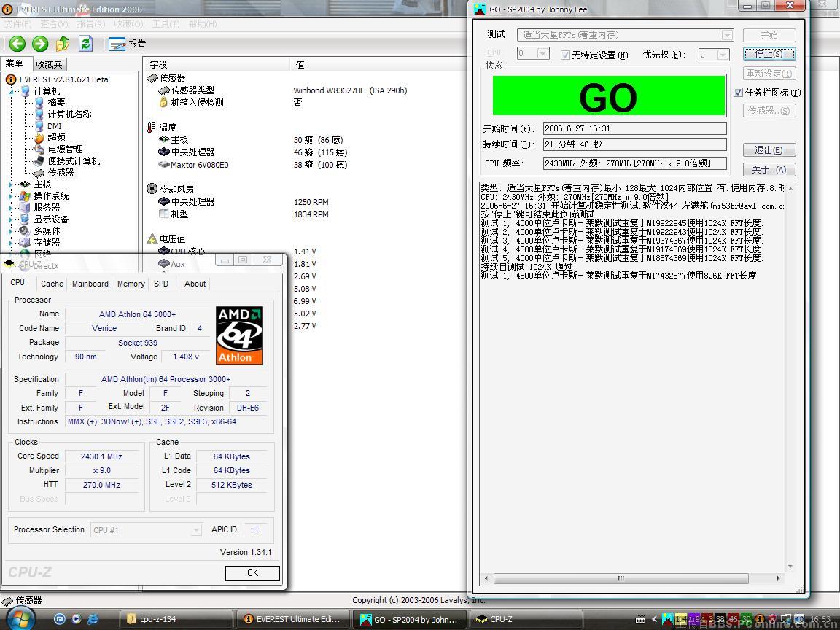Click the media player quick launch icon
Viewport: 840px width, 630px height.
(x=76, y=619)
